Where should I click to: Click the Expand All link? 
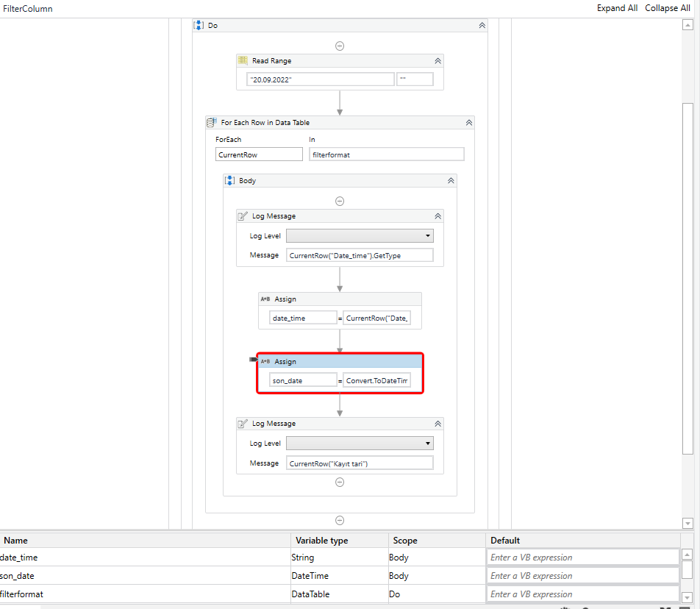pyautogui.click(x=617, y=8)
